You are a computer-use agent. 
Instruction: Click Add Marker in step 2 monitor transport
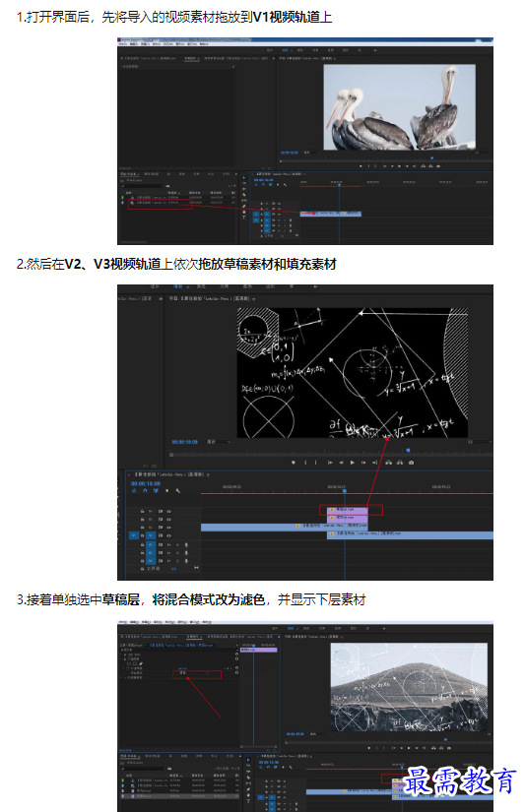294,463
